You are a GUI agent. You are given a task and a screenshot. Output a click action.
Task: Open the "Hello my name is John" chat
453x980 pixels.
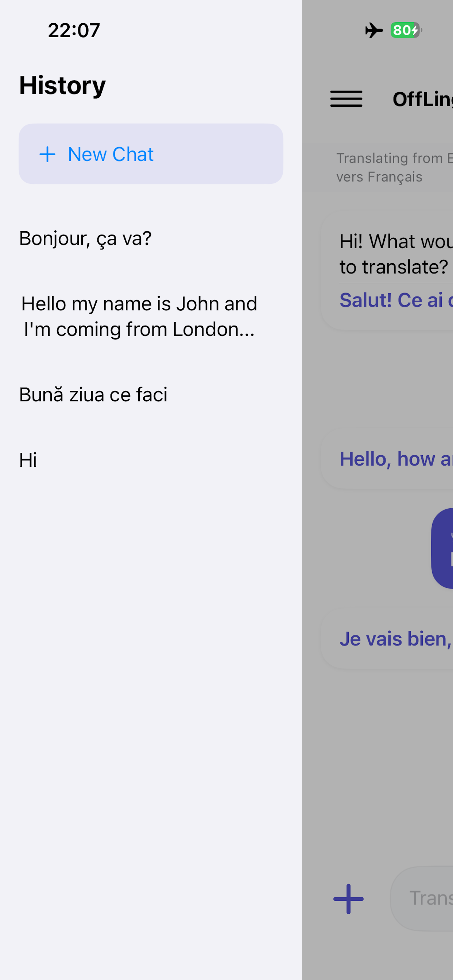(x=139, y=316)
